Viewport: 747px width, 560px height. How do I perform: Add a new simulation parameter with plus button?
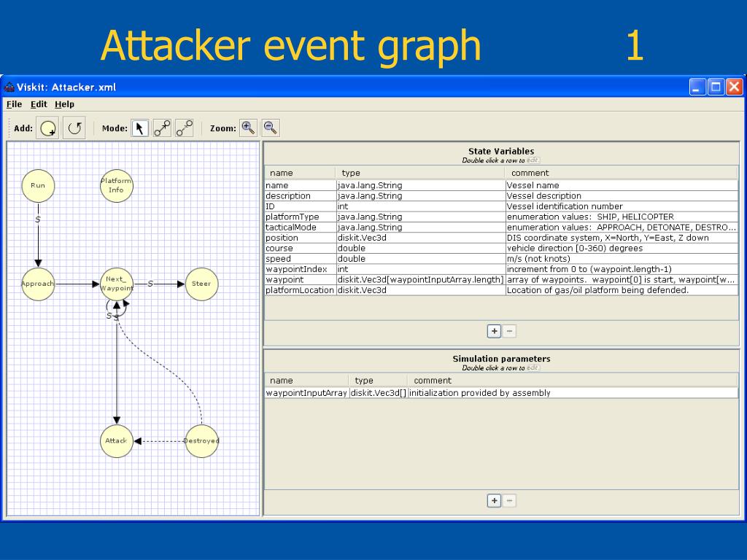coord(494,500)
